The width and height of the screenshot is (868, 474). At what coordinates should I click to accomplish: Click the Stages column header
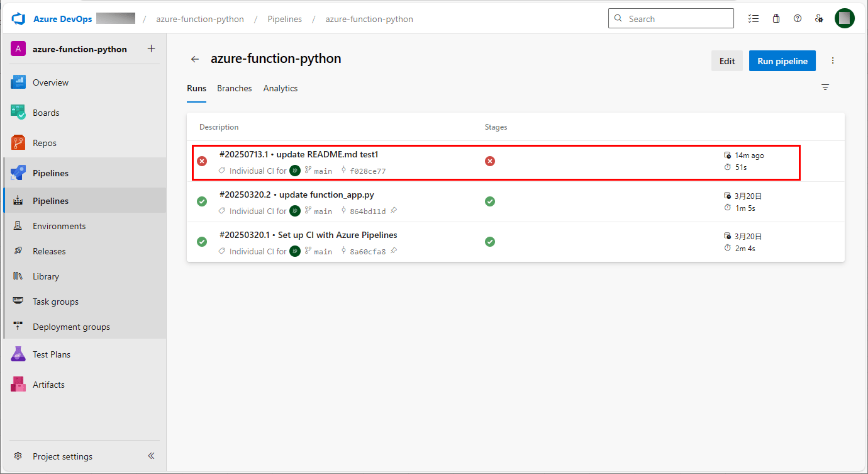tap(496, 127)
